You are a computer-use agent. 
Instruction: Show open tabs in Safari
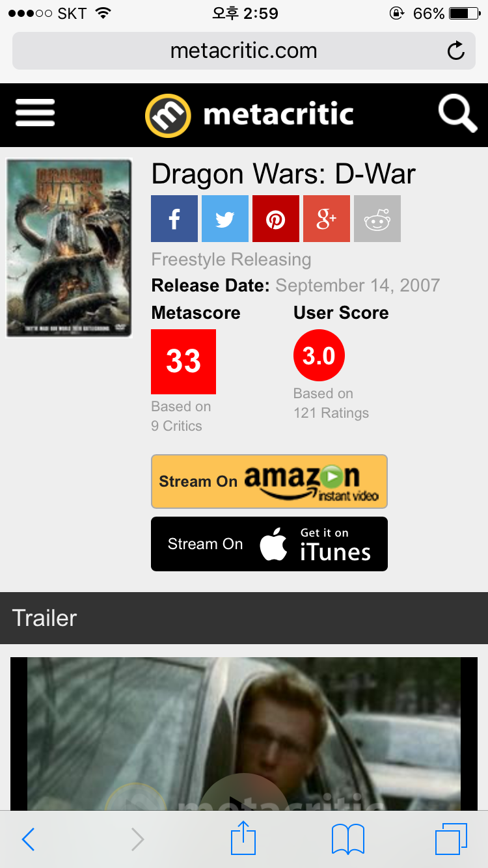coord(451,839)
